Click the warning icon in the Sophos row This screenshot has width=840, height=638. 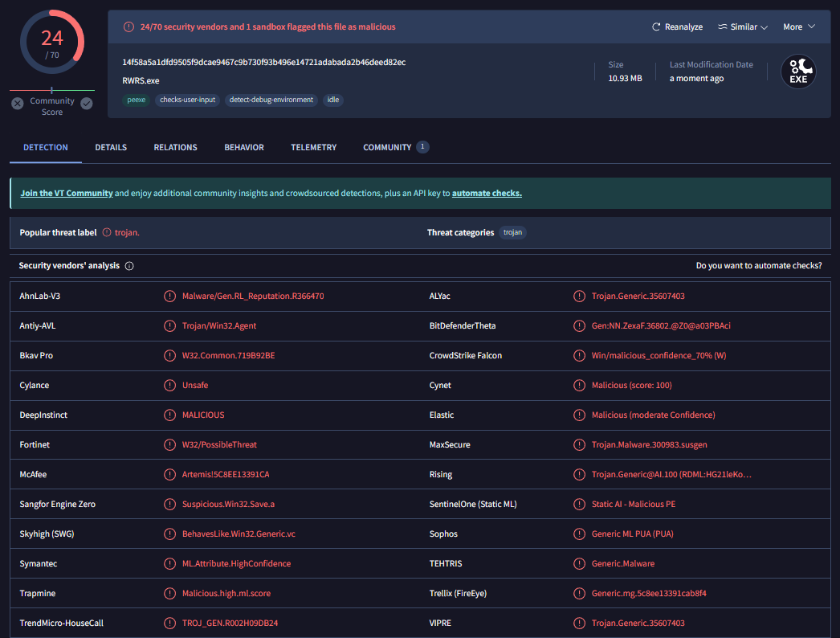click(x=579, y=534)
